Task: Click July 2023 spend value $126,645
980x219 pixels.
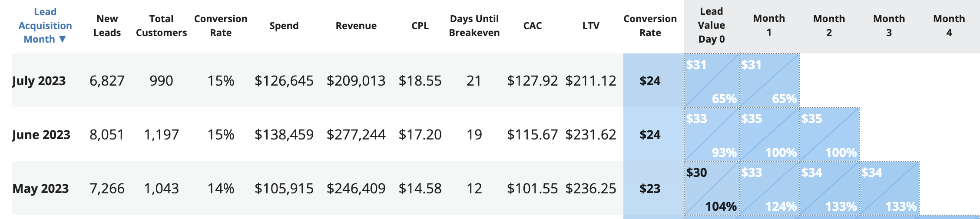Action: tap(284, 81)
